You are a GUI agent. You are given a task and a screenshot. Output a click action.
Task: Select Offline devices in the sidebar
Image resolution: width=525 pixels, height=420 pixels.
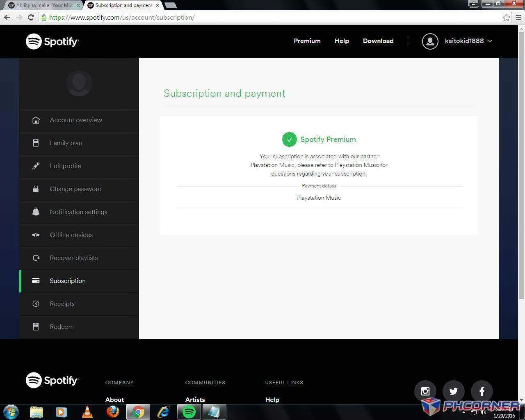pos(79,235)
